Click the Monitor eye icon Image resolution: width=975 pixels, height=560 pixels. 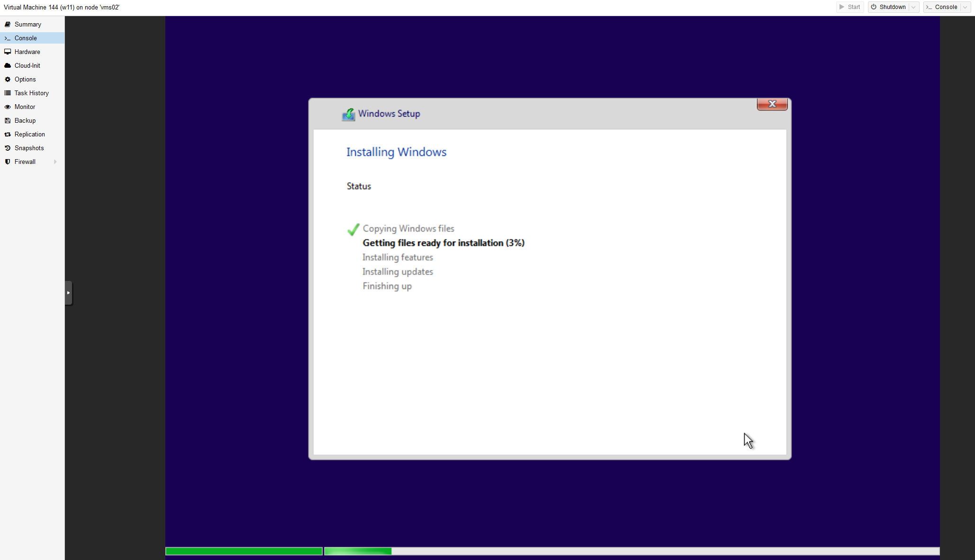[8, 107]
